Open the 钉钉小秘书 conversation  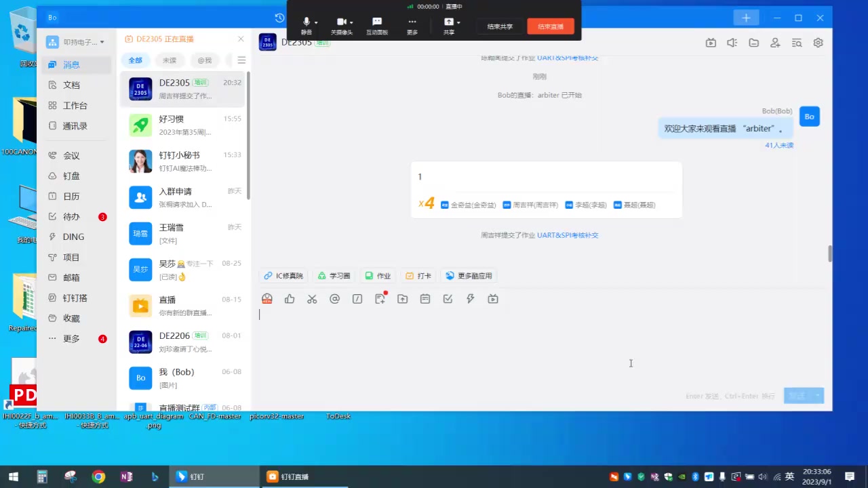point(184,161)
